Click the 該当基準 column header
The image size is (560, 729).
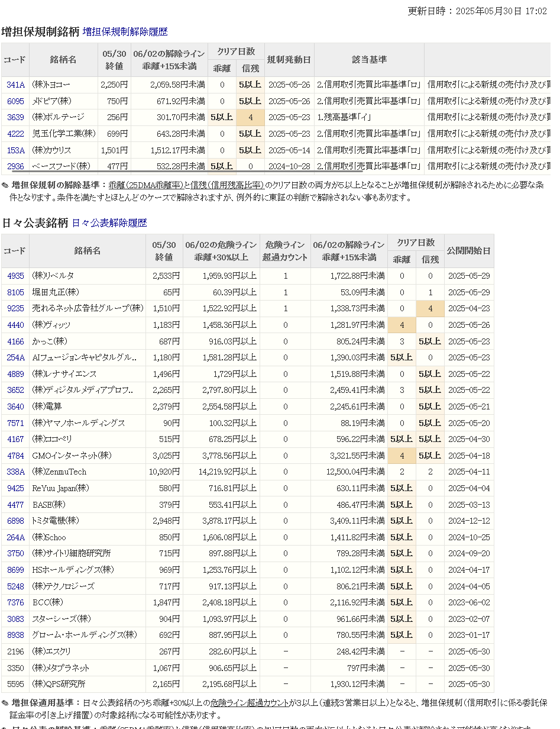pyautogui.click(x=369, y=60)
